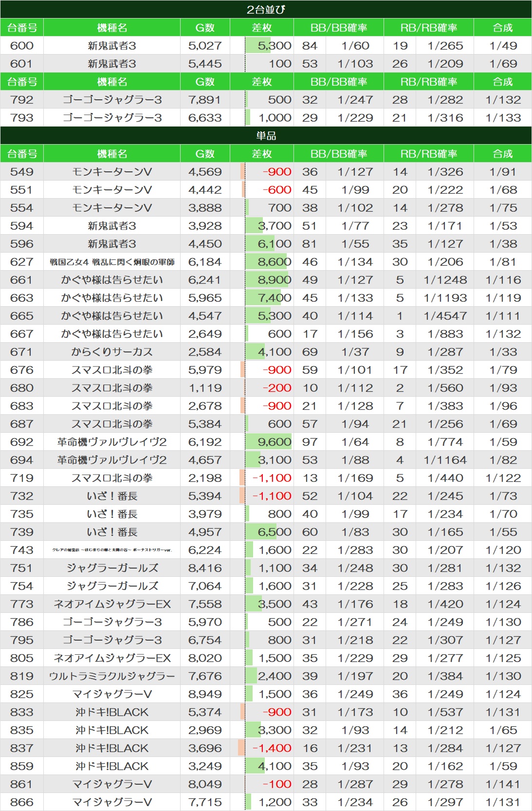Click the -600 value in row 551

[x=277, y=190]
